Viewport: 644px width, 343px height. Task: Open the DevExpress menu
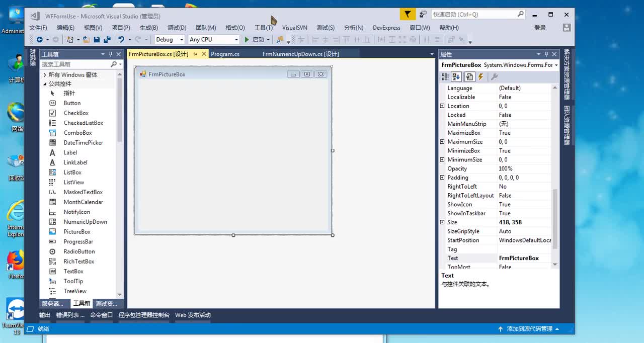pos(386,28)
